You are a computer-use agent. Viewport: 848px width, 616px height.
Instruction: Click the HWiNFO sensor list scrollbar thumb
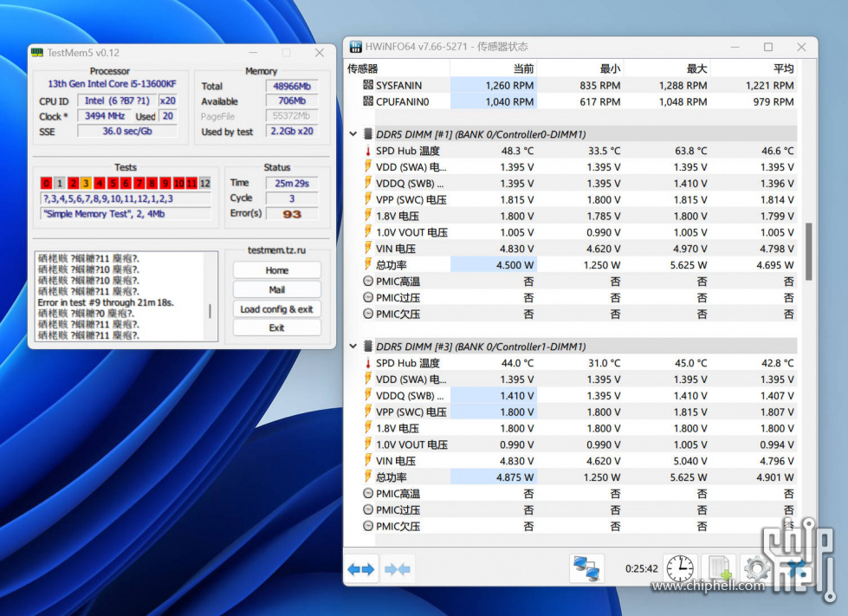pyautogui.click(x=808, y=251)
